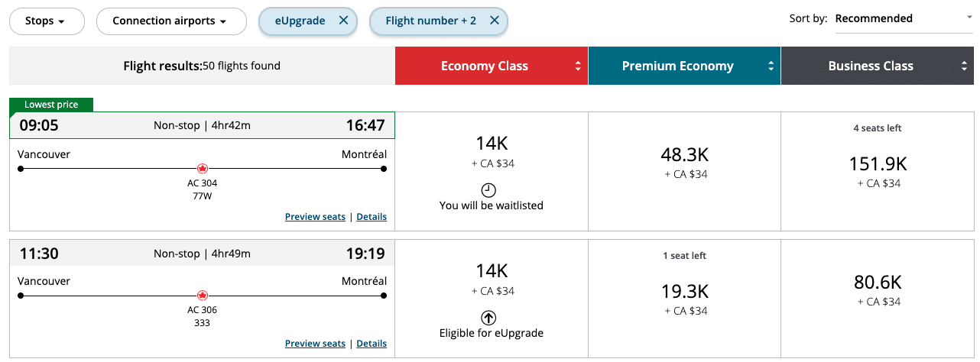Sort by Premium Economy column
The width and height of the screenshot is (980, 362).
(x=684, y=66)
